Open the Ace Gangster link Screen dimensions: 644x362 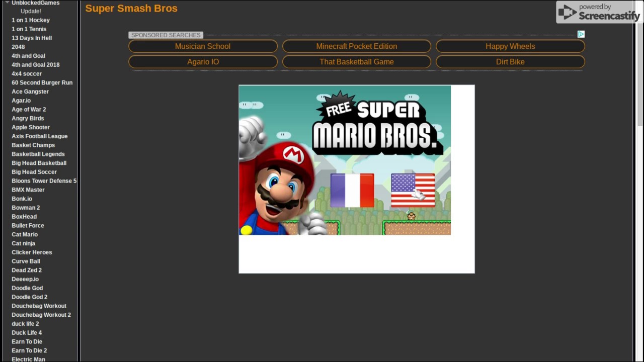[30, 92]
